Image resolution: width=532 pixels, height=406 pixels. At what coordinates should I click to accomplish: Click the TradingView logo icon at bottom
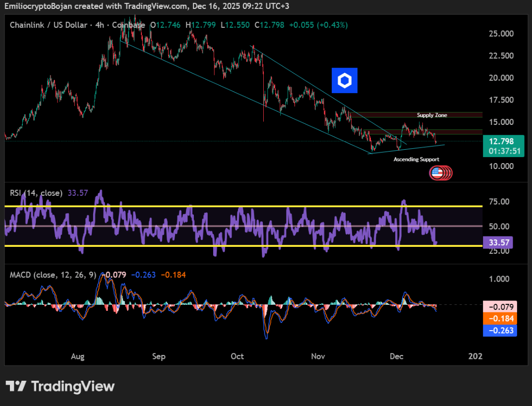click(16, 386)
